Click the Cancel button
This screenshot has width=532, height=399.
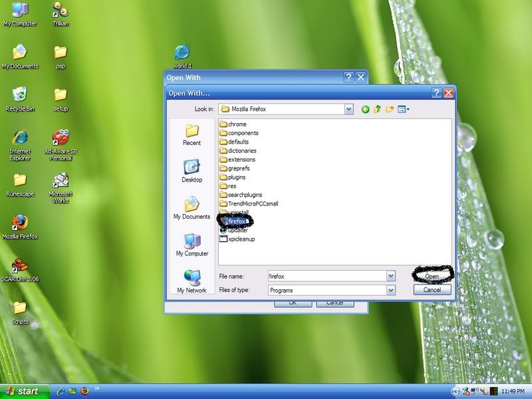coord(432,290)
